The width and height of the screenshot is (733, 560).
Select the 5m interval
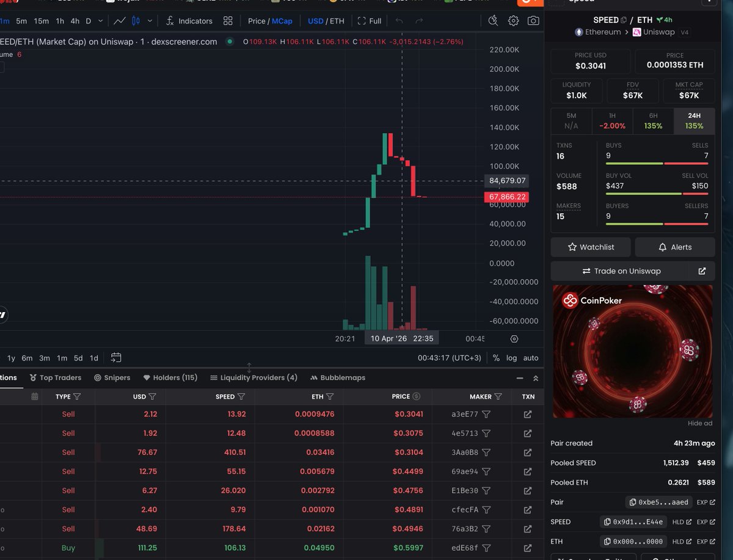(21, 21)
